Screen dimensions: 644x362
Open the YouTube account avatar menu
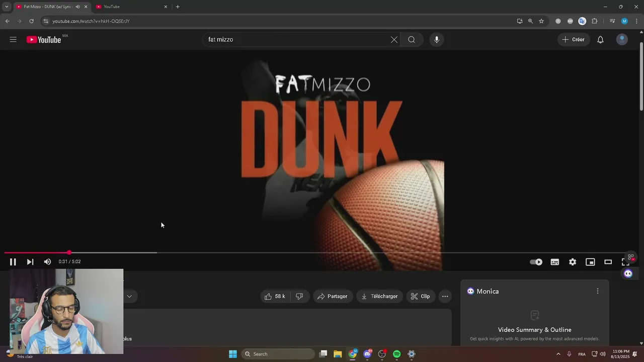pyautogui.click(x=622, y=40)
